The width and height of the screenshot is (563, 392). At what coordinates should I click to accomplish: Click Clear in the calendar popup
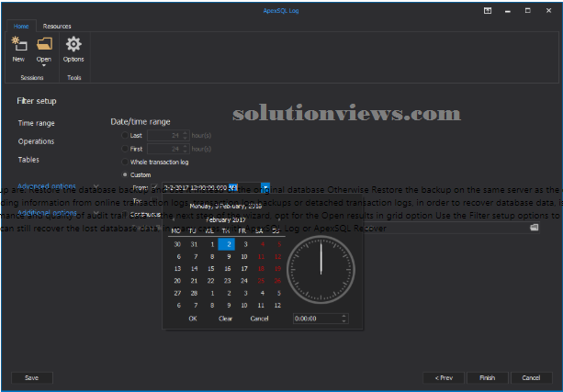point(226,319)
